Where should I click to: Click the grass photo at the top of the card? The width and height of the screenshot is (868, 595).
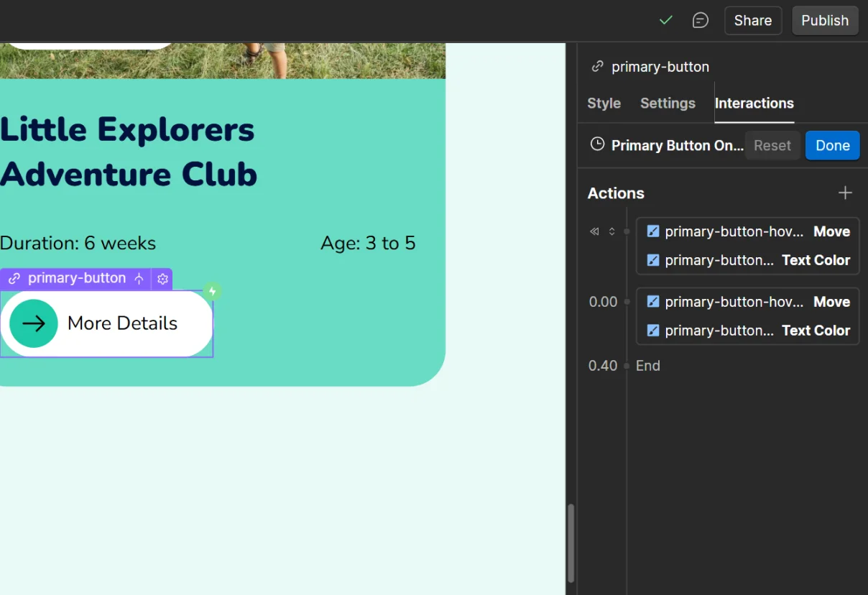tap(223, 60)
